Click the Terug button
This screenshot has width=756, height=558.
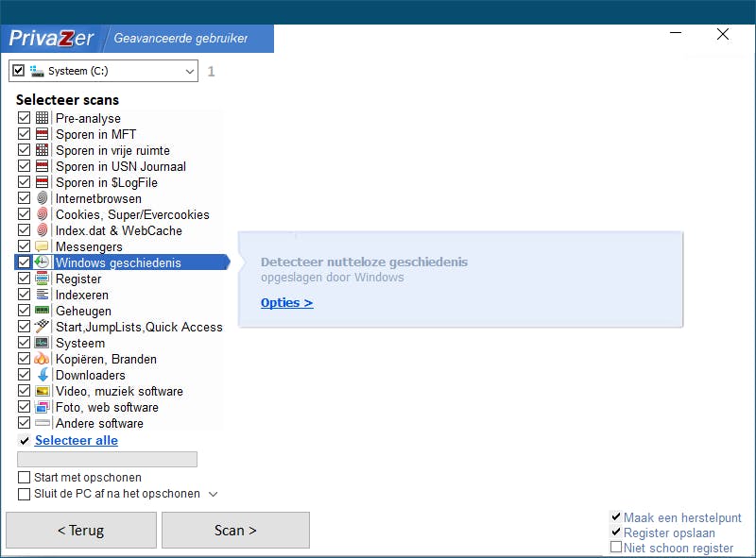[81, 530]
